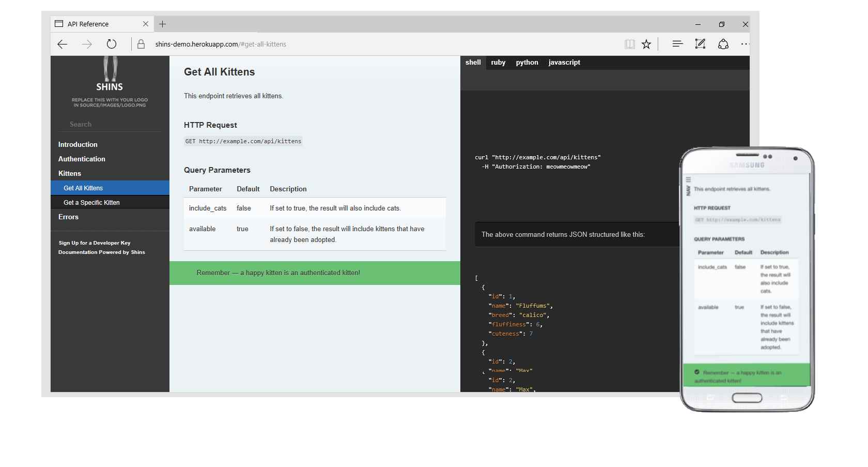This screenshot has height=467, width=868.
Task: Open a new browser tab
Action: pos(163,24)
